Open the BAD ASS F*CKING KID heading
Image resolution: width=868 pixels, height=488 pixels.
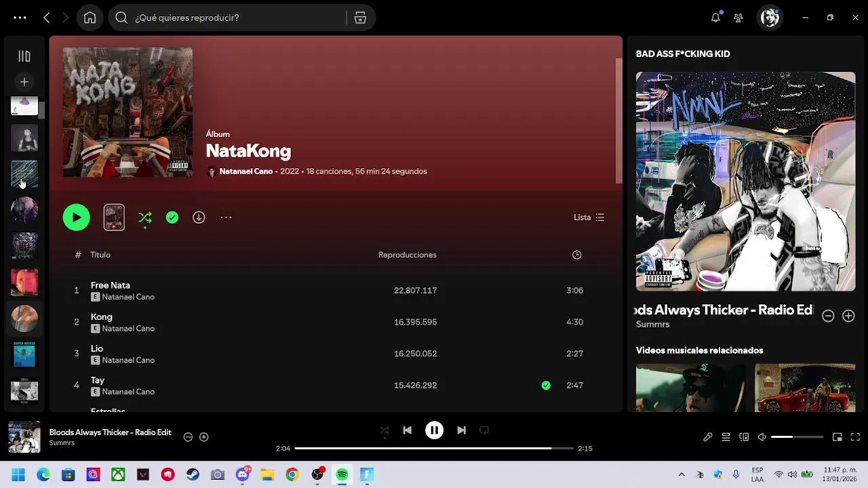683,54
